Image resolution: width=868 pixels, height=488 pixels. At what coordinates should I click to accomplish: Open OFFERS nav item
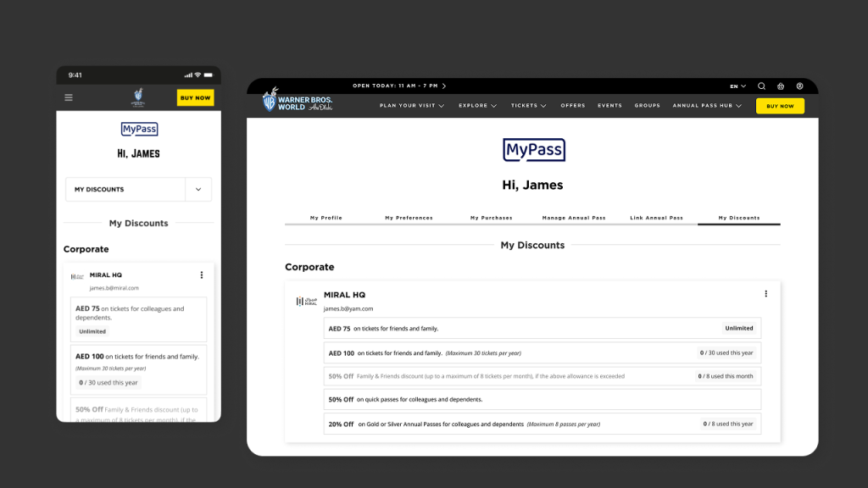[573, 106]
